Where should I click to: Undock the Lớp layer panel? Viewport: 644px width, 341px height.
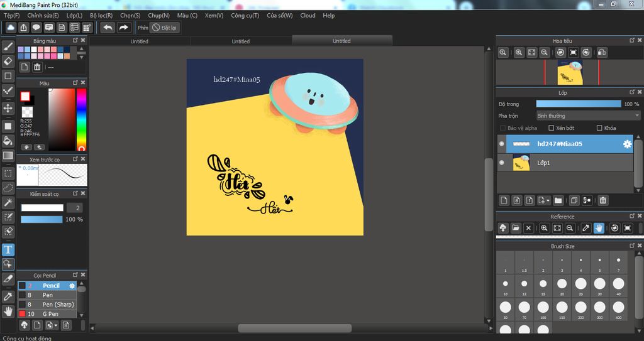click(632, 92)
